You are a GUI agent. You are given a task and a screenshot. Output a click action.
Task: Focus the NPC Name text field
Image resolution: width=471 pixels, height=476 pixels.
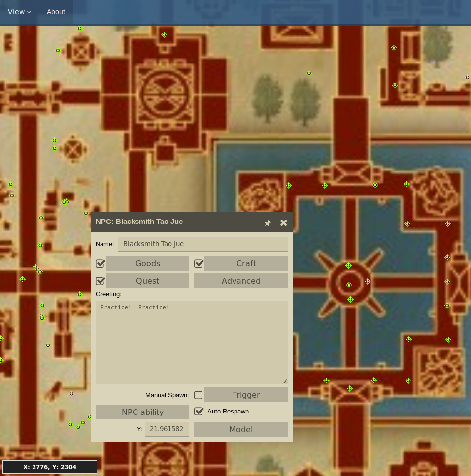(x=202, y=244)
